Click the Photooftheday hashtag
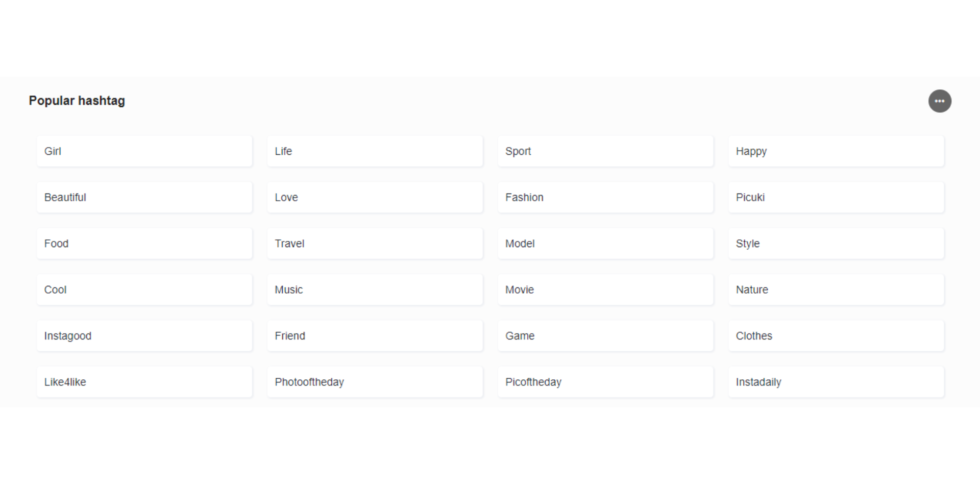The image size is (980, 485). pos(375,382)
